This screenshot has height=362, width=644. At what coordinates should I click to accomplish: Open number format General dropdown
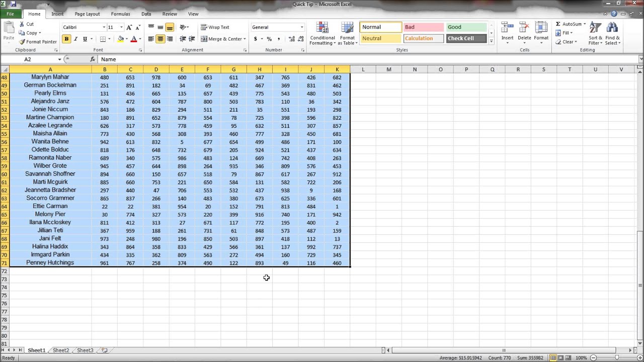click(x=302, y=27)
